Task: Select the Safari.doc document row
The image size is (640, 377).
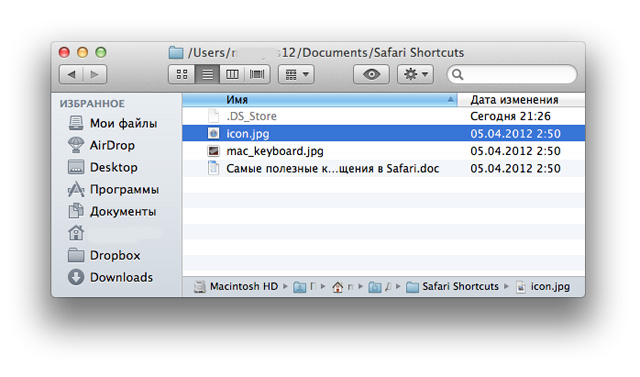Action: [x=383, y=168]
